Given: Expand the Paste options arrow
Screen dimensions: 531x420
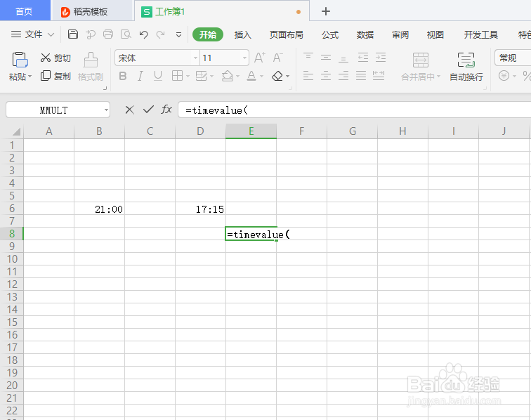Looking at the screenshot, I should point(29,77).
